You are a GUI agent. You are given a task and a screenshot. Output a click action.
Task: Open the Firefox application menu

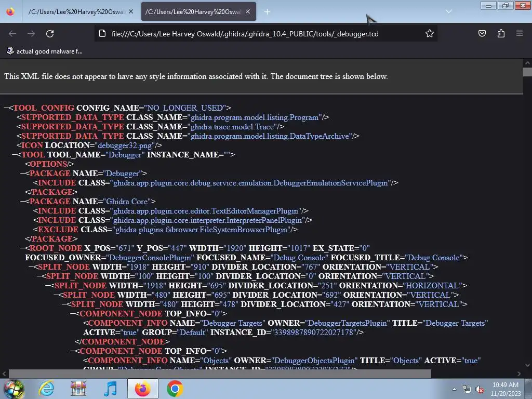[x=520, y=33]
